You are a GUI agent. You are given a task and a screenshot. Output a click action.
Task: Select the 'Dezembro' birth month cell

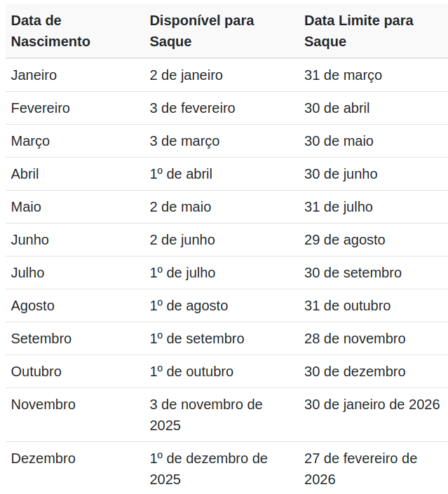pos(43,458)
